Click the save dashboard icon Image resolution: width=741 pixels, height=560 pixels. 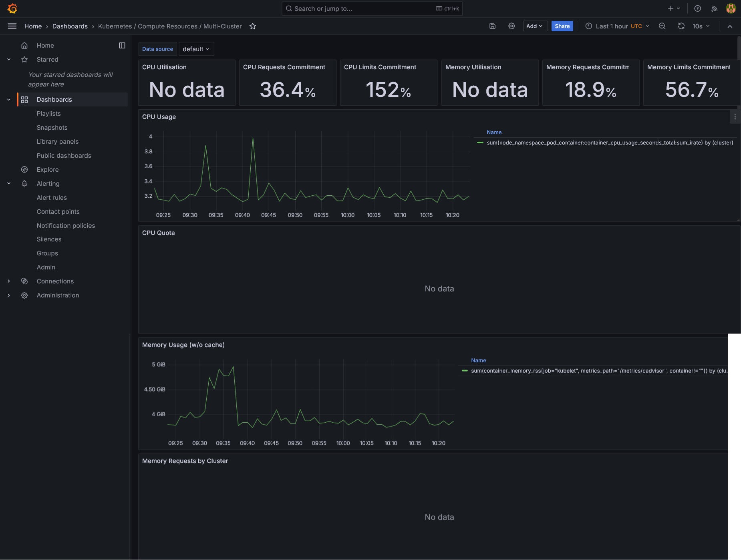pyautogui.click(x=493, y=26)
